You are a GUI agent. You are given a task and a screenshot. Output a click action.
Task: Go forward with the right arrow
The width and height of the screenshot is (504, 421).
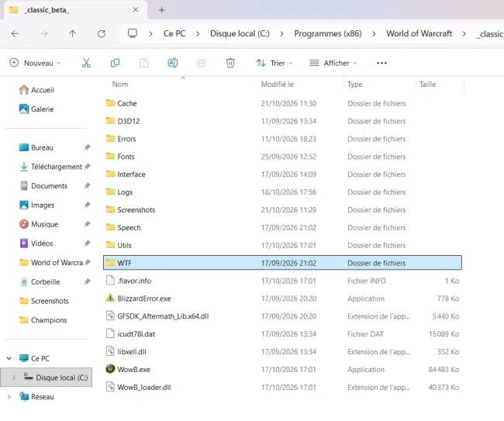(x=44, y=34)
